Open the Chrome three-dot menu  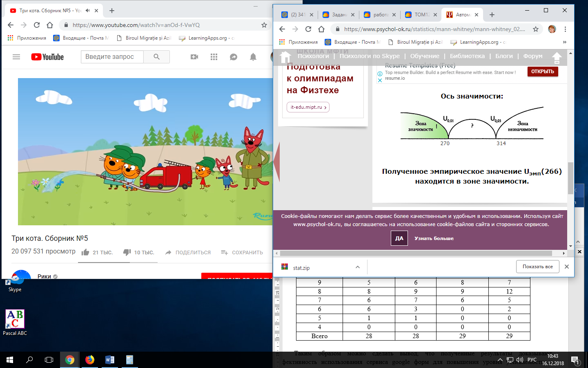565,29
